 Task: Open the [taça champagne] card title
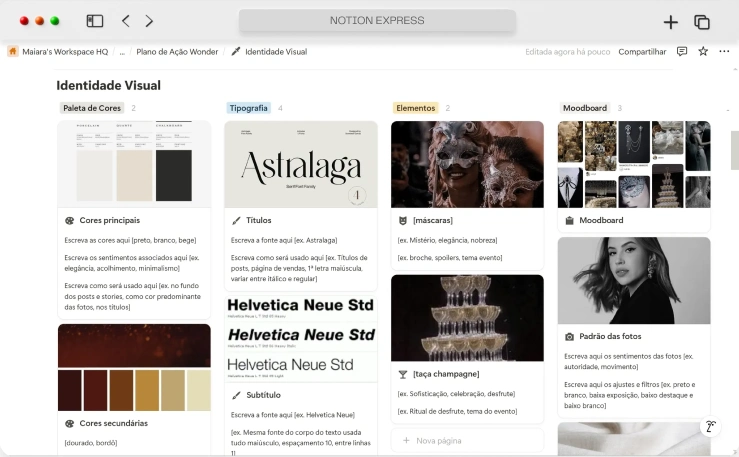[x=446, y=374]
